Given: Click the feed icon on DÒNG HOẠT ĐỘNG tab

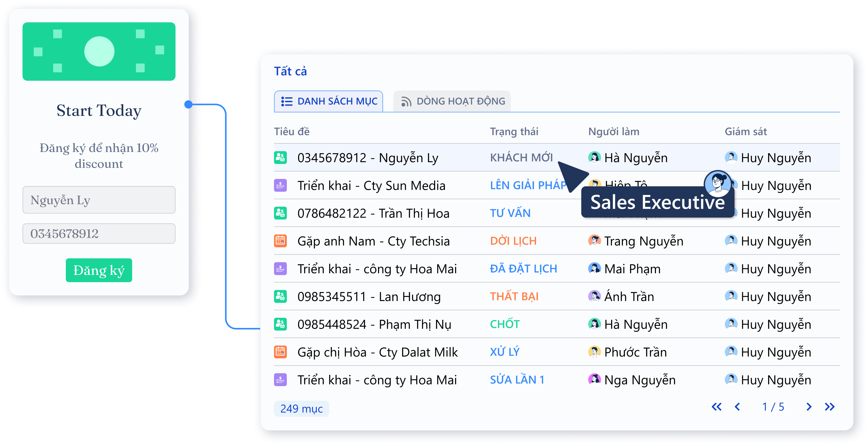Looking at the screenshot, I should (x=407, y=101).
